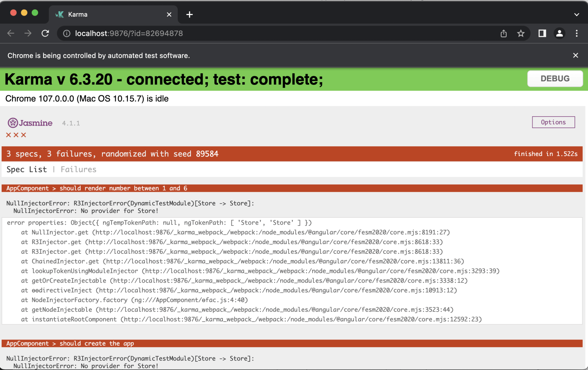Click the site info icon
Viewport: 588px width, 370px height.
(67, 33)
